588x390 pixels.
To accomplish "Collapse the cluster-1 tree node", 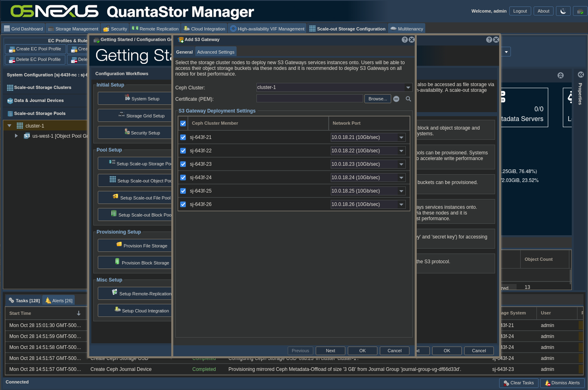I will [9, 126].
